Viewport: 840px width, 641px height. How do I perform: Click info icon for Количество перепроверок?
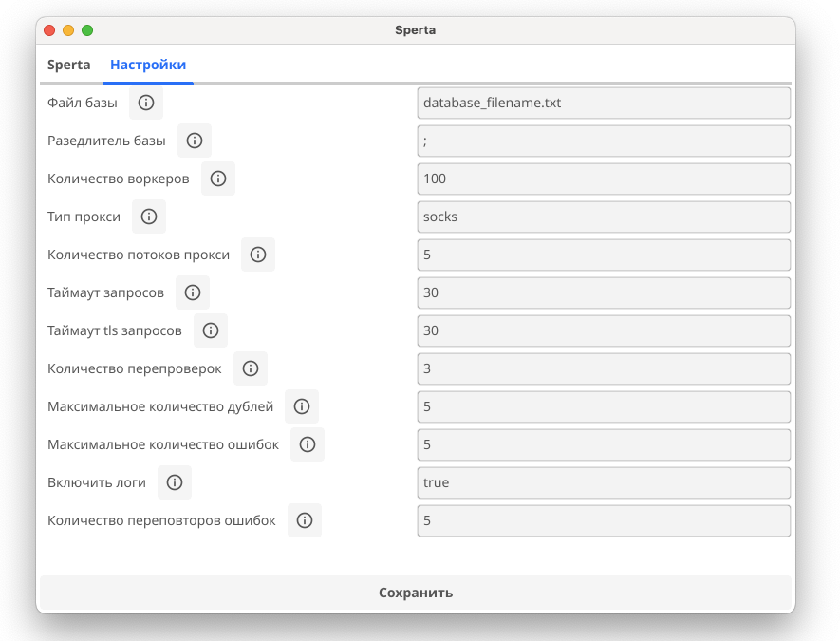click(251, 368)
